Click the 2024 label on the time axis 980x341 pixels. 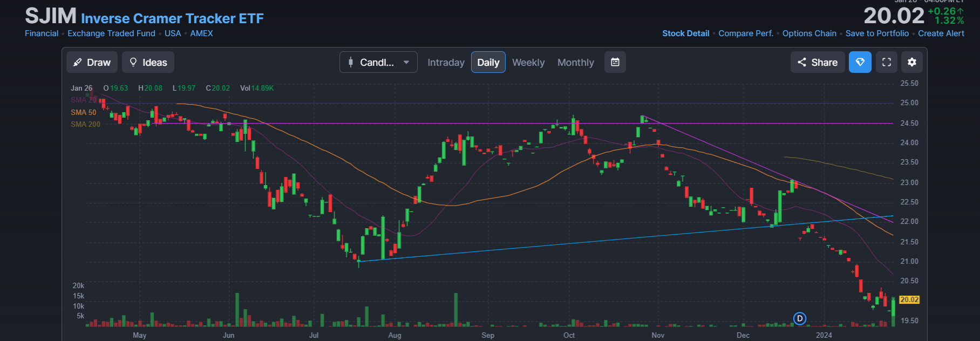[824, 335]
